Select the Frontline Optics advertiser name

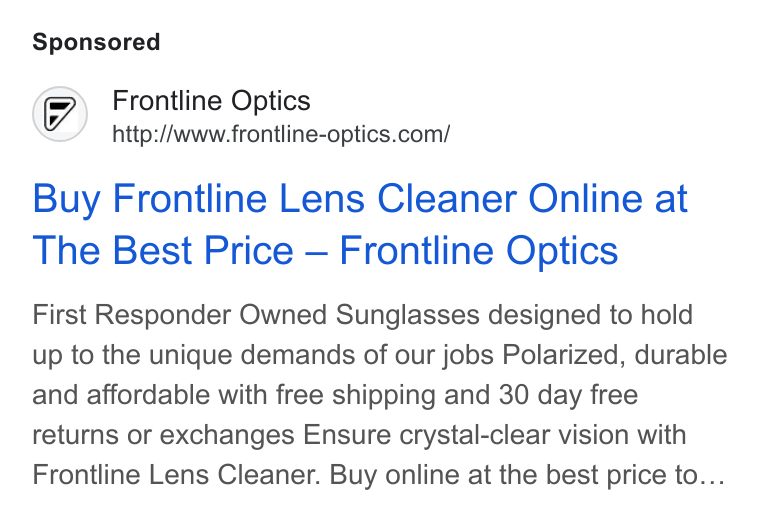tap(211, 101)
